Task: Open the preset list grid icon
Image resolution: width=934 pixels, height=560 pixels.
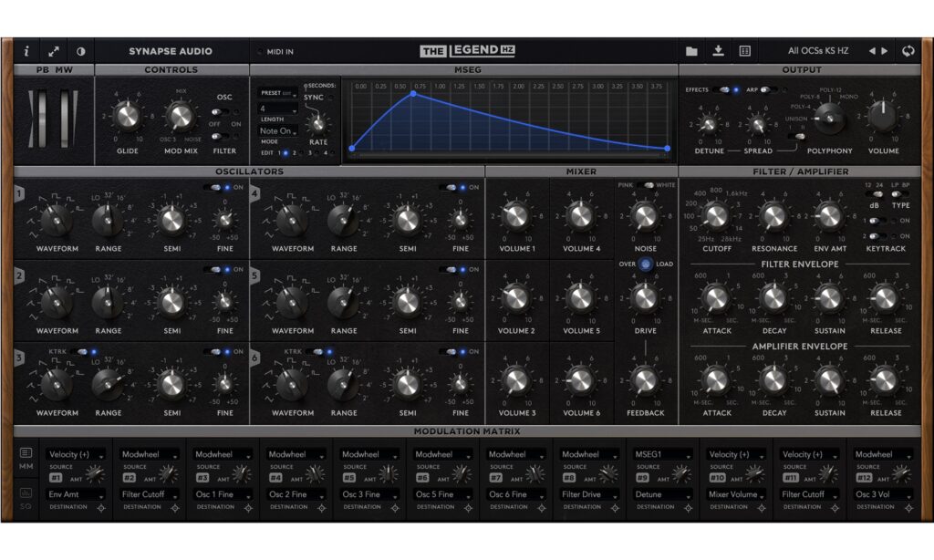Action: pos(744,51)
